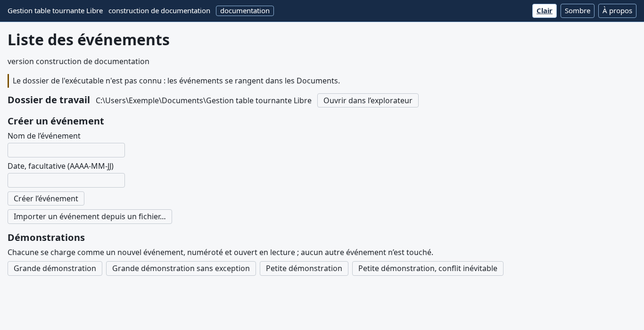
Task: Click Créer l'événement button
Action: [x=46, y=198]
